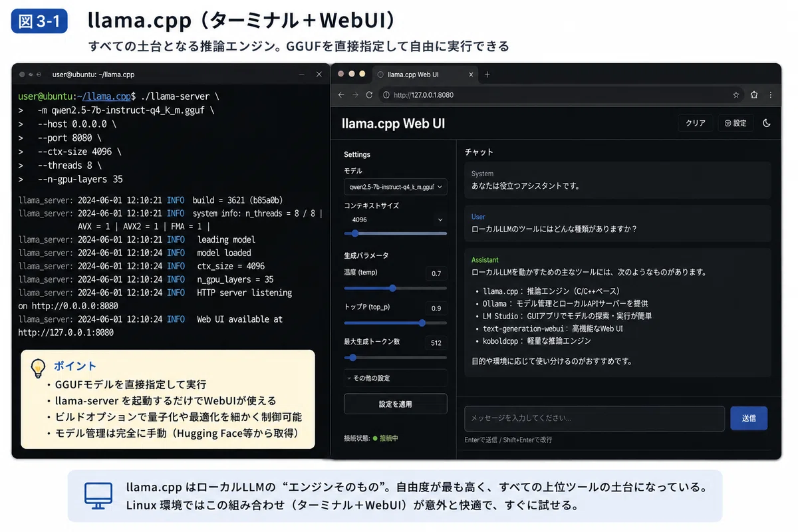Click 'http://127.0.0.1:8080' in terminal output
This screenshot has width=798, height=532.
point(66,332)
